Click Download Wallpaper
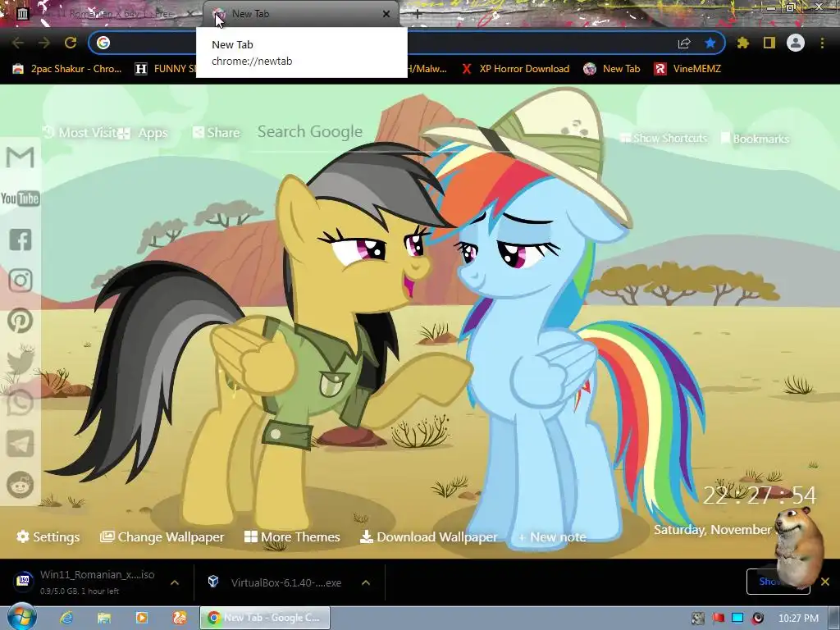The image size is (840, 630). 428,536
